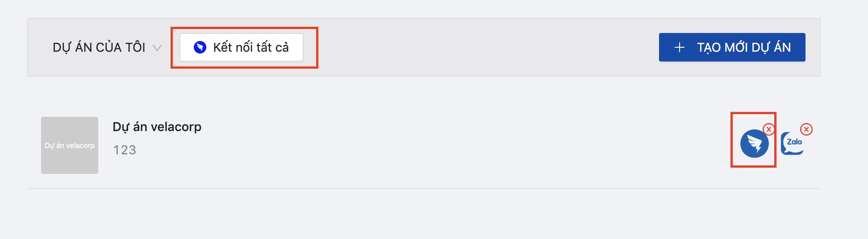Open the Dự án velacorp project title
Image resolution: width=868 pixels, height=239 pixels.
[x=157, y=127]
